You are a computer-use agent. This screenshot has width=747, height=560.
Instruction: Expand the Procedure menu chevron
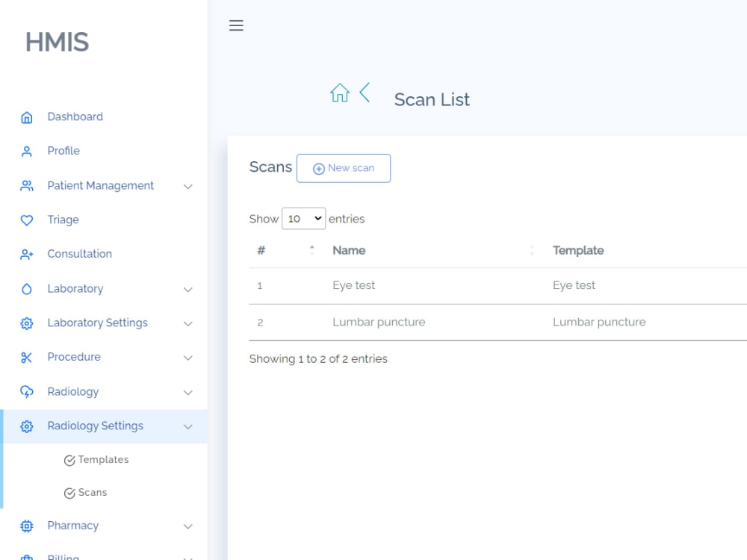(188, 358)
